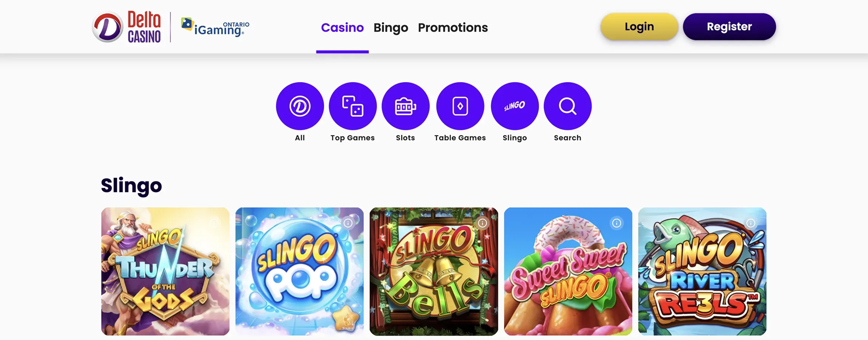Switch to the Casino tab
The image size is (868, 340).
coord(342,27)
